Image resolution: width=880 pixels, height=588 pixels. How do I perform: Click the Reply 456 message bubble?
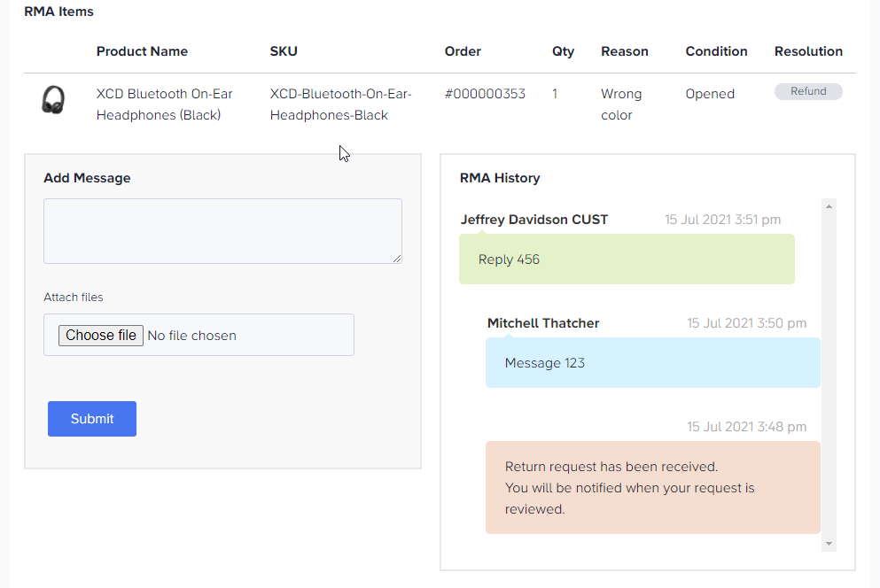pyautogui.click(x=627, y=259)
